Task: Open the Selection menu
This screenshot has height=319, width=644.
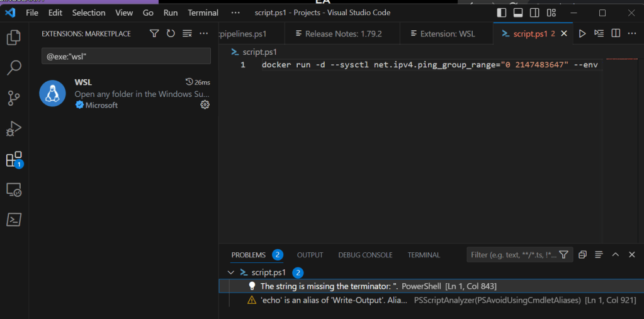Action: tap(89, 13)
